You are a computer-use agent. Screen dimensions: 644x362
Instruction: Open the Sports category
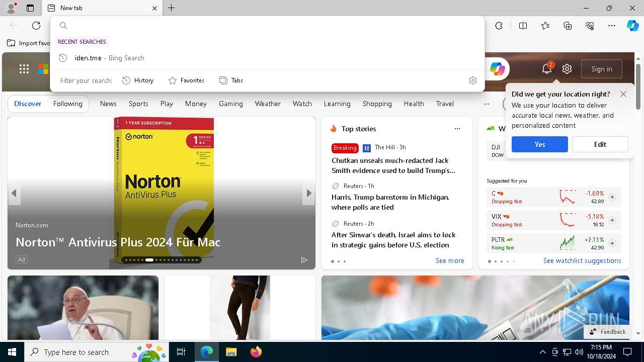coord(138,104)
